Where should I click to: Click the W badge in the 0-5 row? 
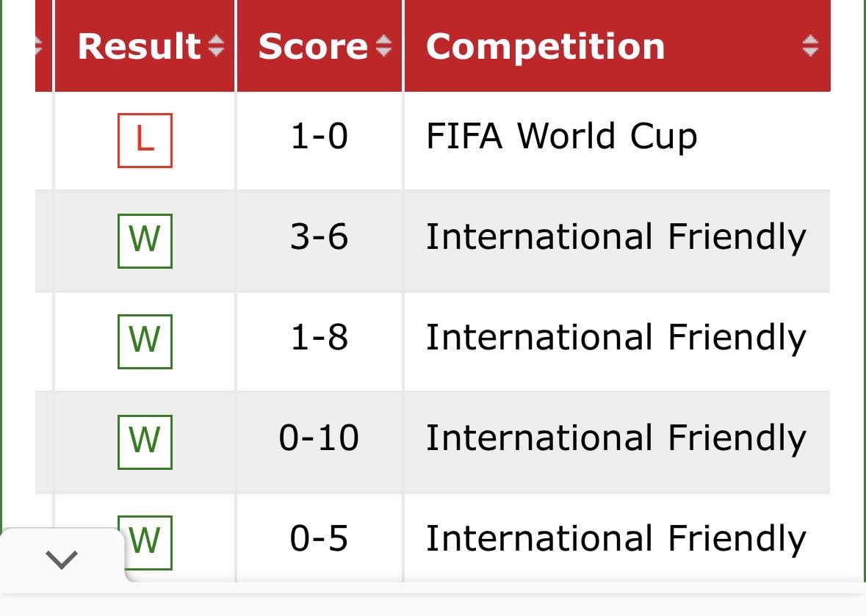145,542
